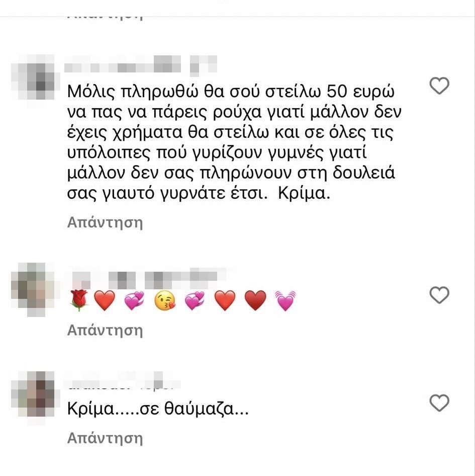Click the dark red heart before the beating heart
The width and height of the screenshot is (475, 476).
[x=255, y=300]
